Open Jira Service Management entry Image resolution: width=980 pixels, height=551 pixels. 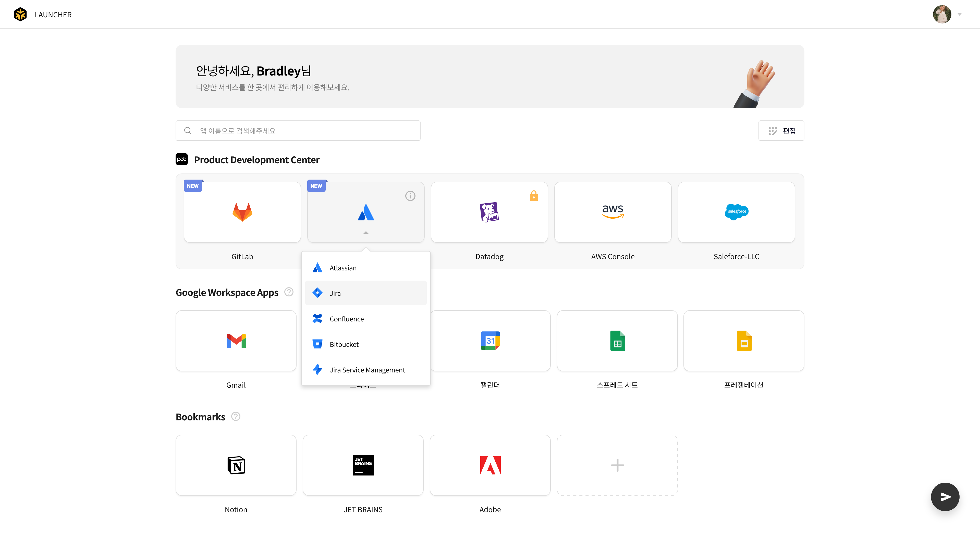click(366, 370)
